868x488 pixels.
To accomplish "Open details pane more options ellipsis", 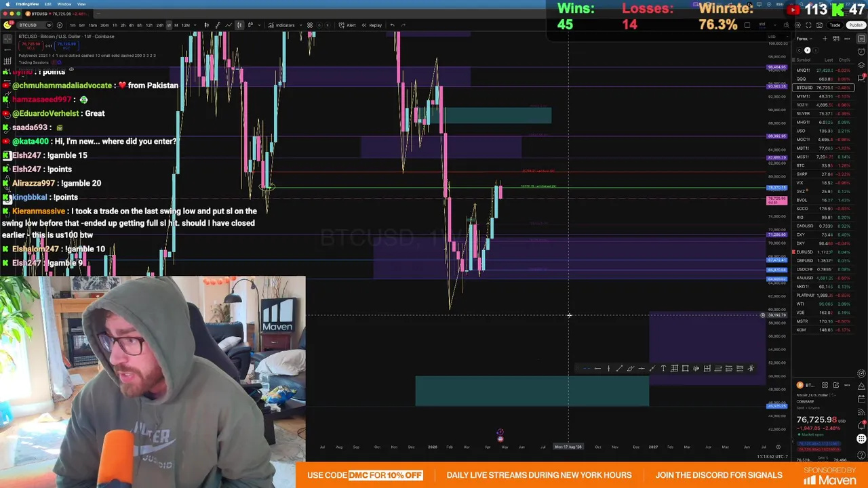I will (847, 385).
